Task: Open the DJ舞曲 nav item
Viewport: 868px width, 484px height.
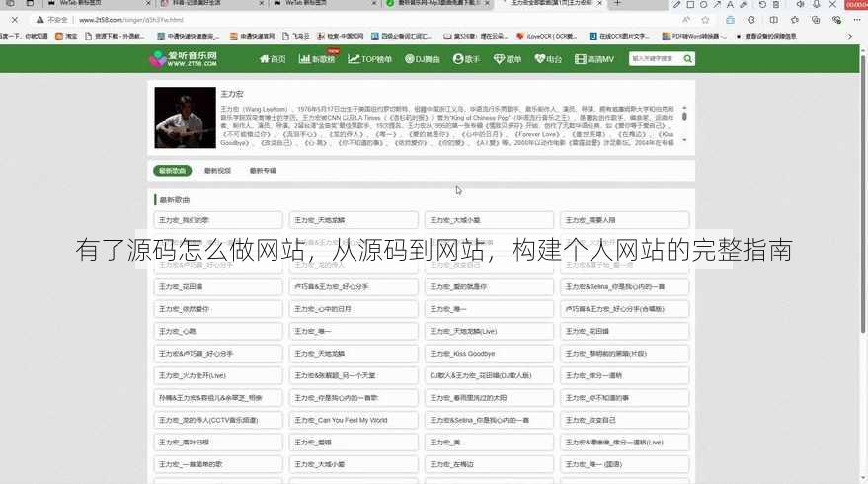Action: pyautogui.click(x=423, y=58)
